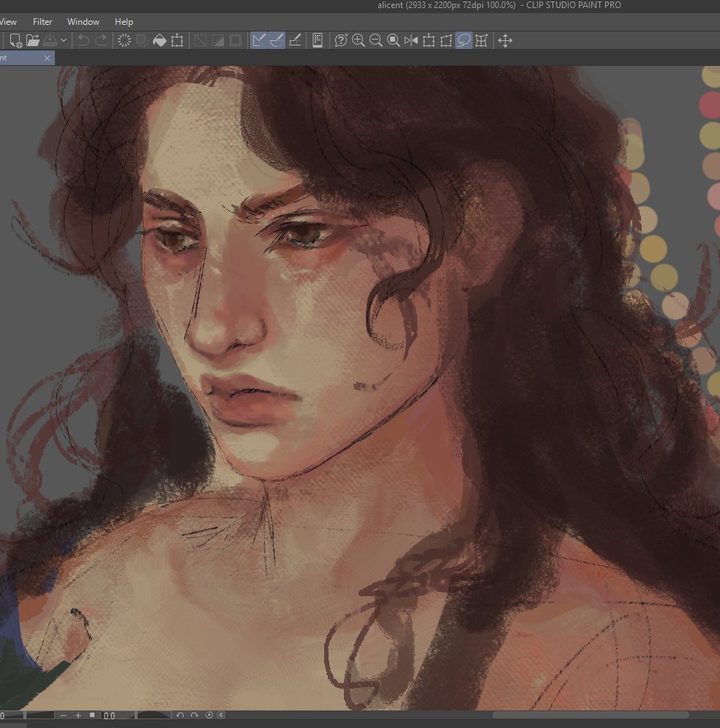
Task: Open the Help menu
Action: 124,22
